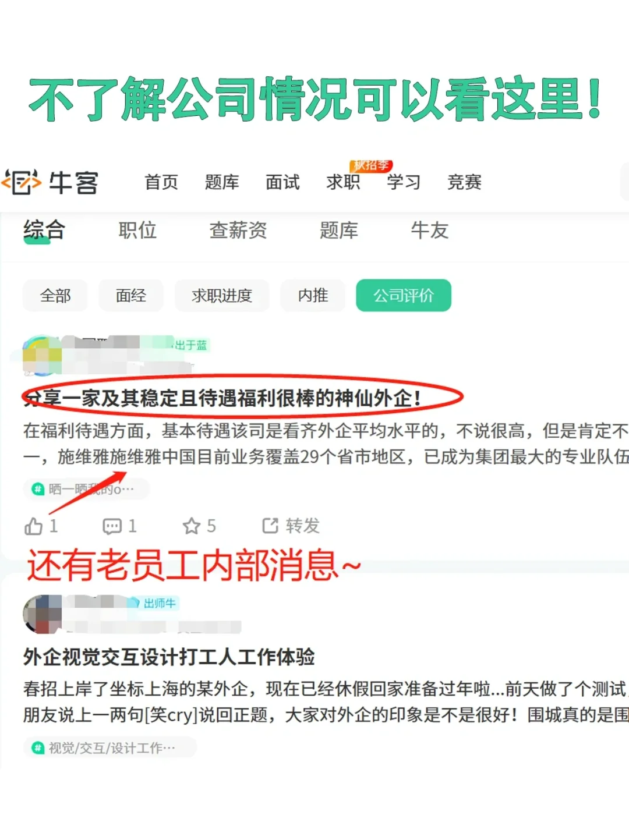Go to 竞赛 in the top navigation

(464, 182)
